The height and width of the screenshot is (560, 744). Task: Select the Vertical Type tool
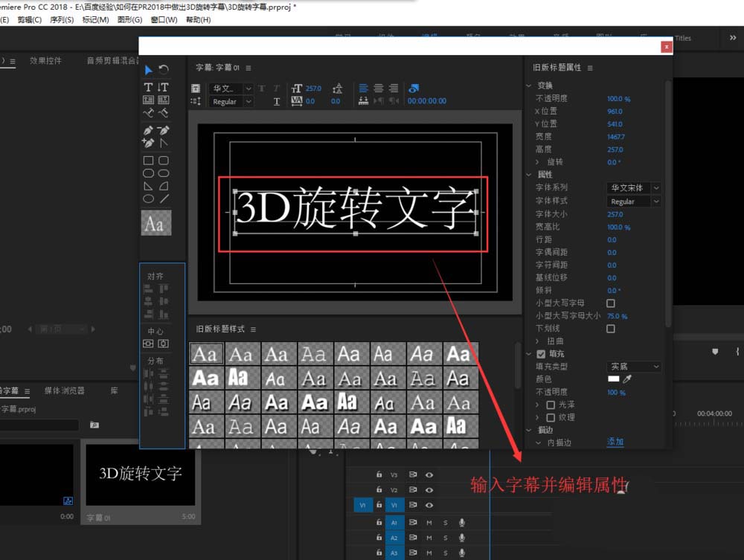tap(164, 86)
